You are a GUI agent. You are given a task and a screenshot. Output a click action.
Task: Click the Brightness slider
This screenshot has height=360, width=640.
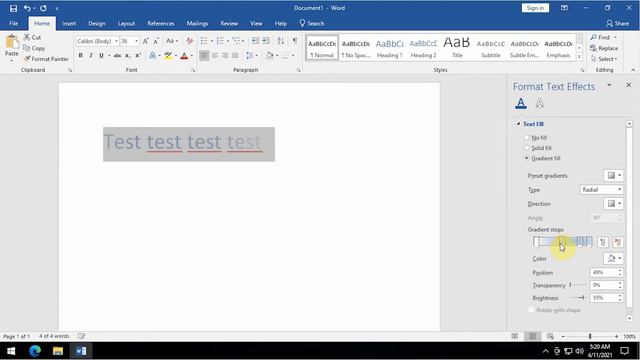(x=579, y=298)
